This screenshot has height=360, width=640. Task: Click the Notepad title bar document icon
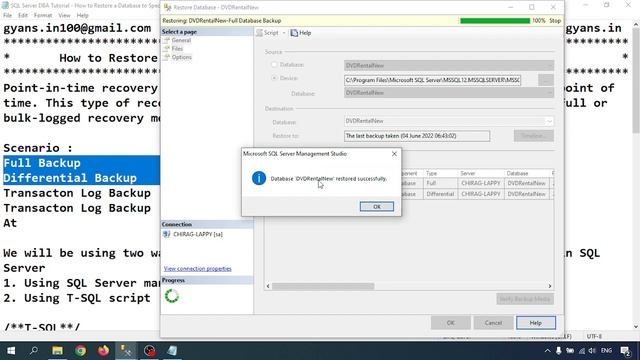pos(5,5)
